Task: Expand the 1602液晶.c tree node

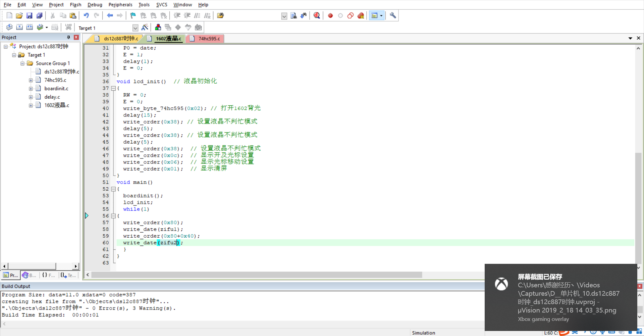Action: point(31,105)
